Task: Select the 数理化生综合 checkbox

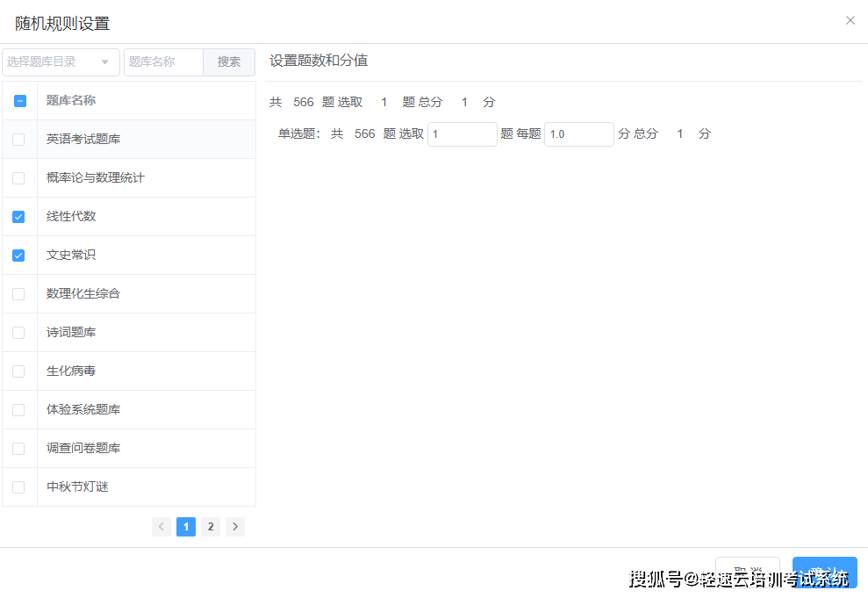Action: click(x=19, y=294)
